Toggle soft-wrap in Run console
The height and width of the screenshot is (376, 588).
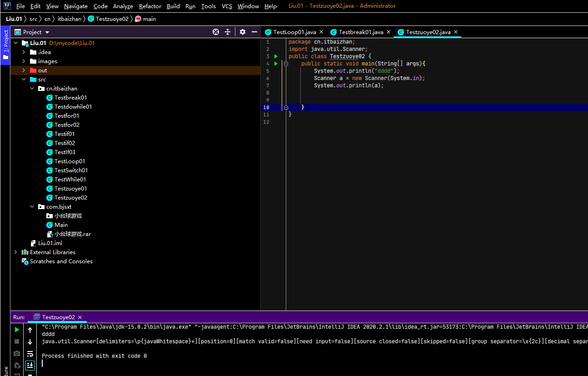[30, 354]
